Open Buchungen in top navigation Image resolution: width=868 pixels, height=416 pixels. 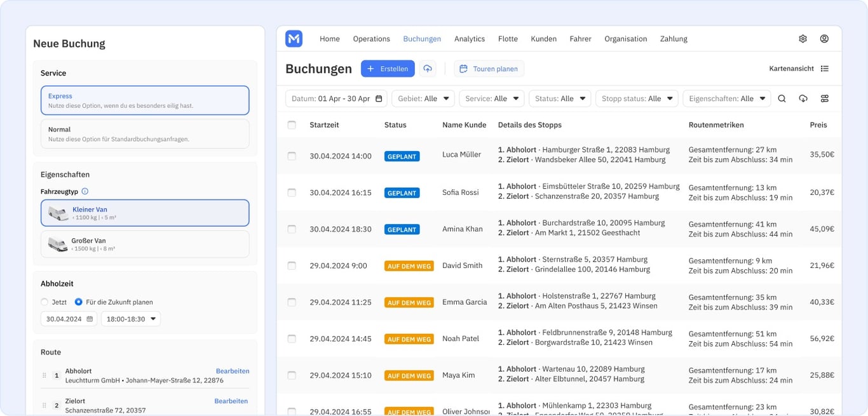click(422, 39)
